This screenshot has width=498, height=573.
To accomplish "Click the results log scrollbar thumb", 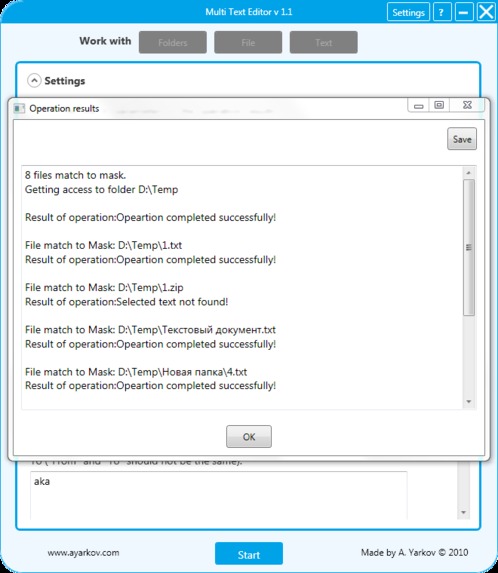I will (x=469, y=247).
